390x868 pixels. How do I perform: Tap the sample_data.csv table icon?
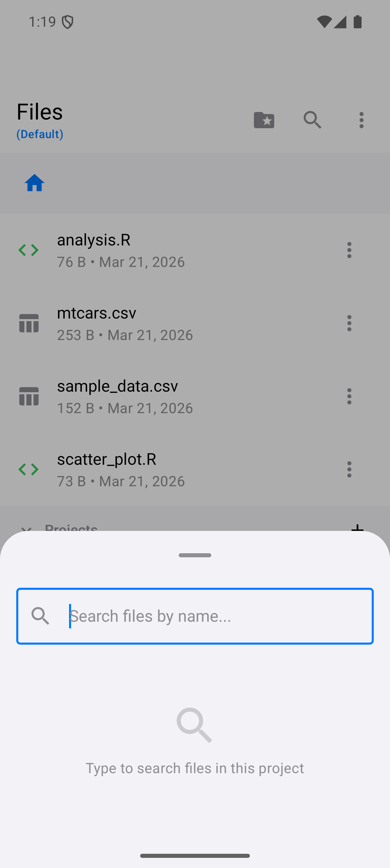coord(29,396)
